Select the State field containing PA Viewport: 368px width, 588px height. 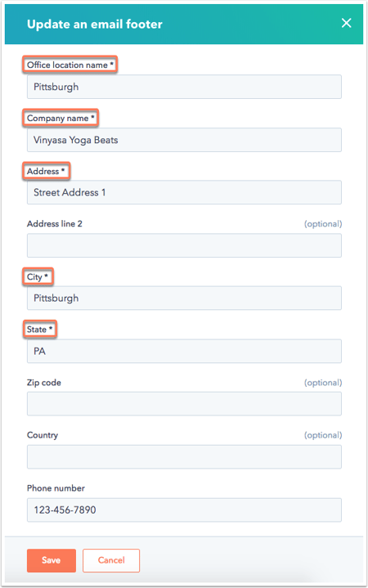coord(184,351)
